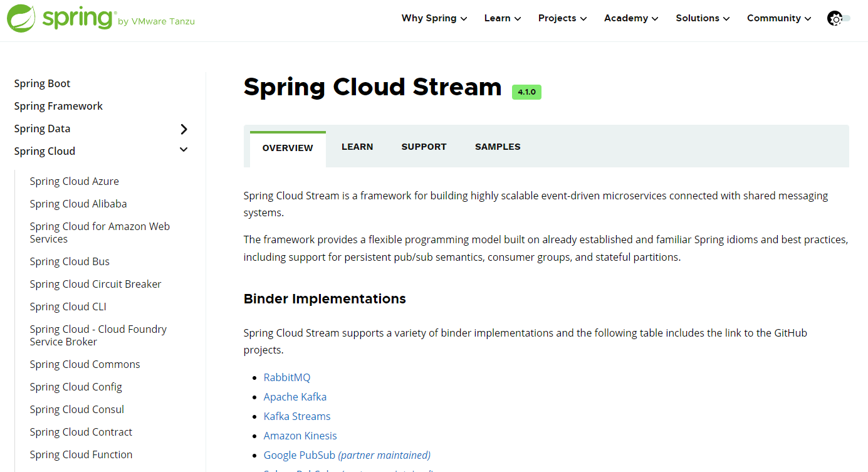868x472 pixels.
Task: Click the Spring leaf logo
Action: (21, 18)
